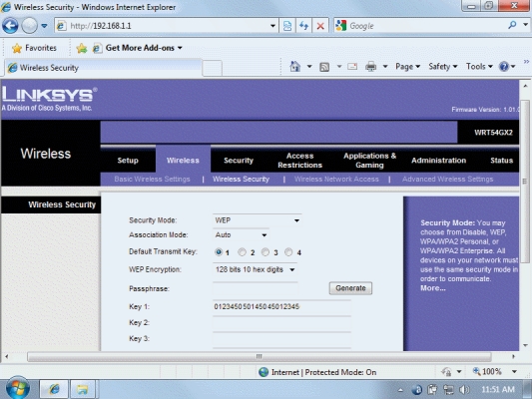Open the Get More Add-ons link
532x399 pixels.
[x=137, y=48]
